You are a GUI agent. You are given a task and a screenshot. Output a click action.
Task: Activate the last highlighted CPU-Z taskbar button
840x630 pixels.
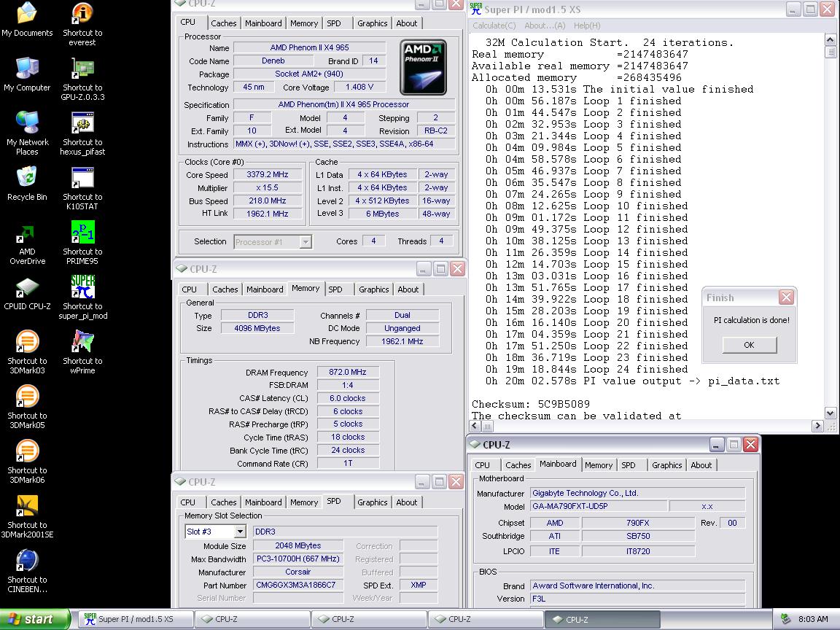point(602,619)
